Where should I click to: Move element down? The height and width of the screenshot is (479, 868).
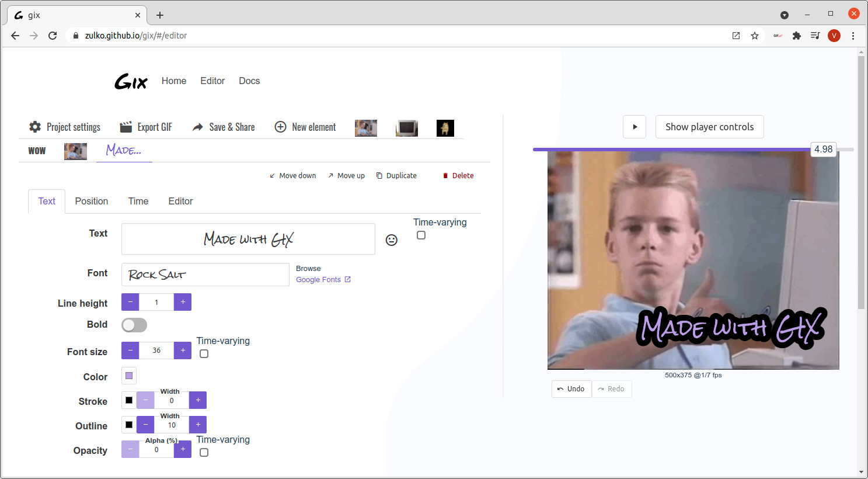coord(292,176)
